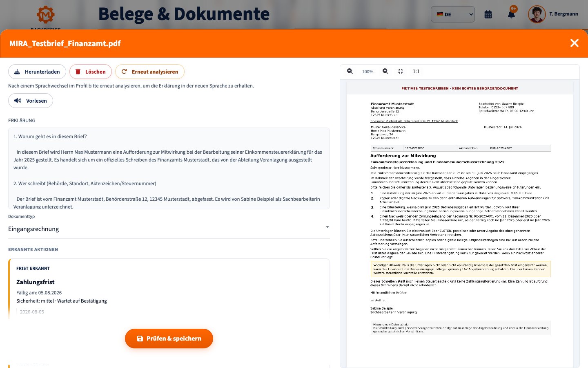Click the 'ERKANNTE AKTIONEN' heading
The image size is (588, 368).
pyautogui.click(x=33, y=249)
